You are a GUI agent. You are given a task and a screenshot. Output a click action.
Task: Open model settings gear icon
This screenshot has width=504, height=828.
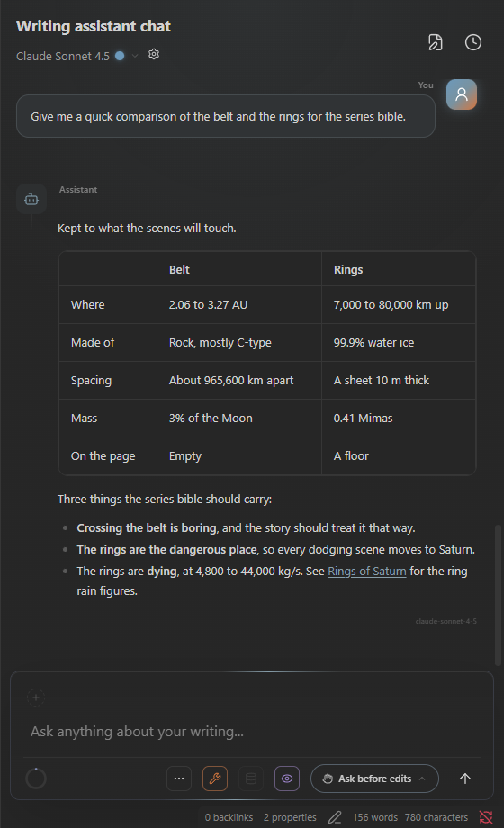(x=154, y=54)
